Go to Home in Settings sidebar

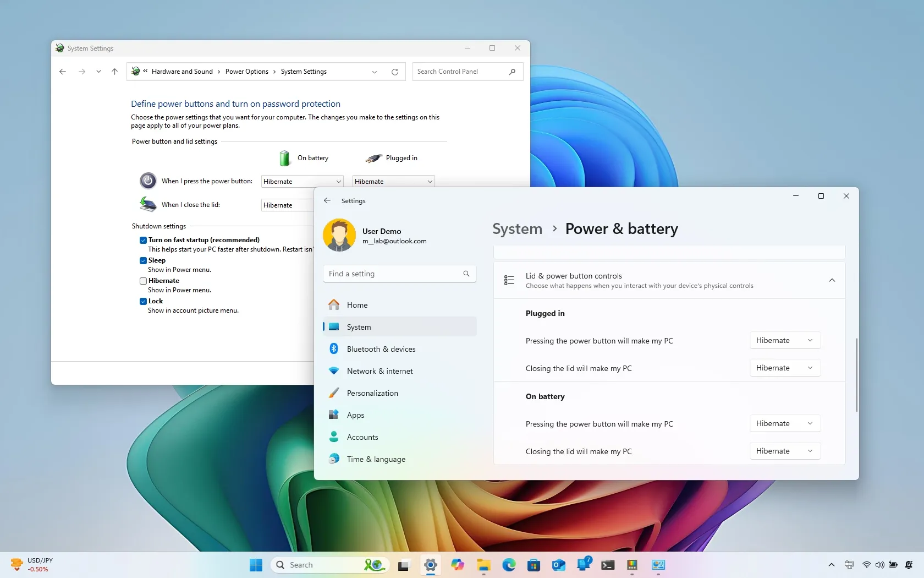(356, 304)
